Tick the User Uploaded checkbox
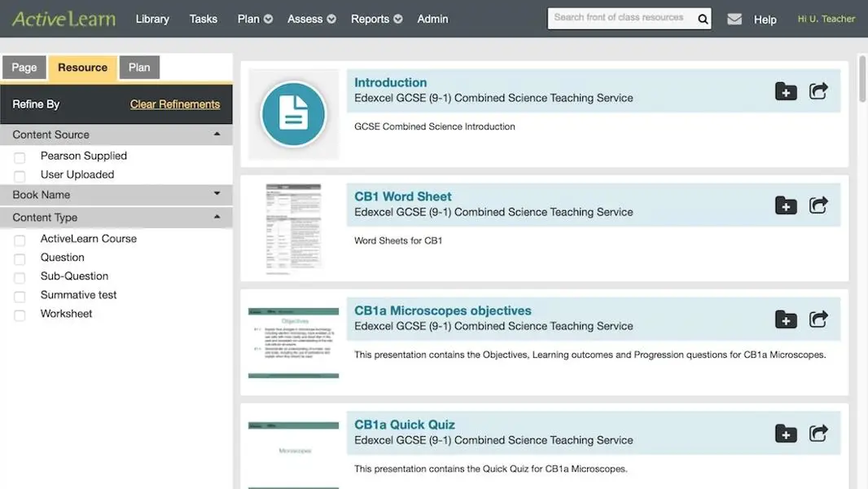868x489 pixels. click(x=20, y=177)
